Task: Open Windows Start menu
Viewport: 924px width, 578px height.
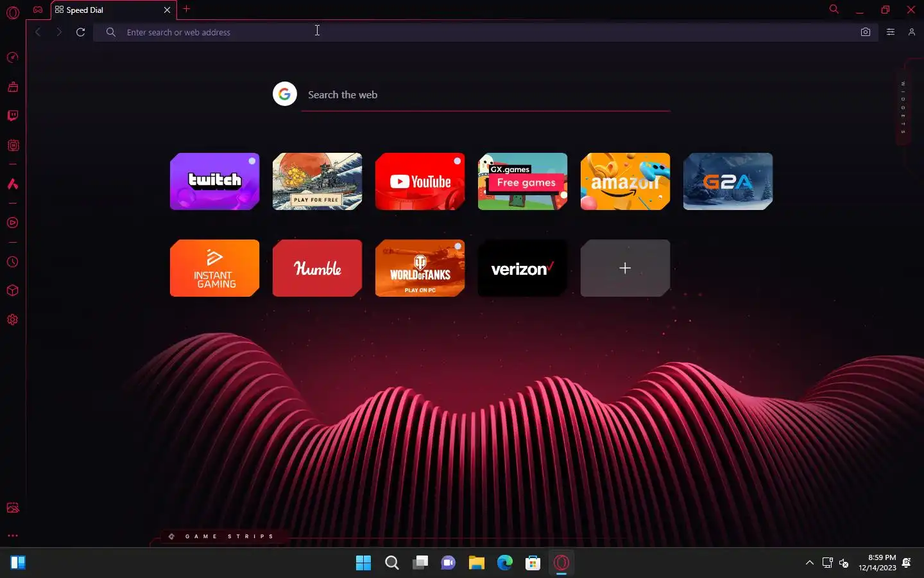Action: click(363, 563)
